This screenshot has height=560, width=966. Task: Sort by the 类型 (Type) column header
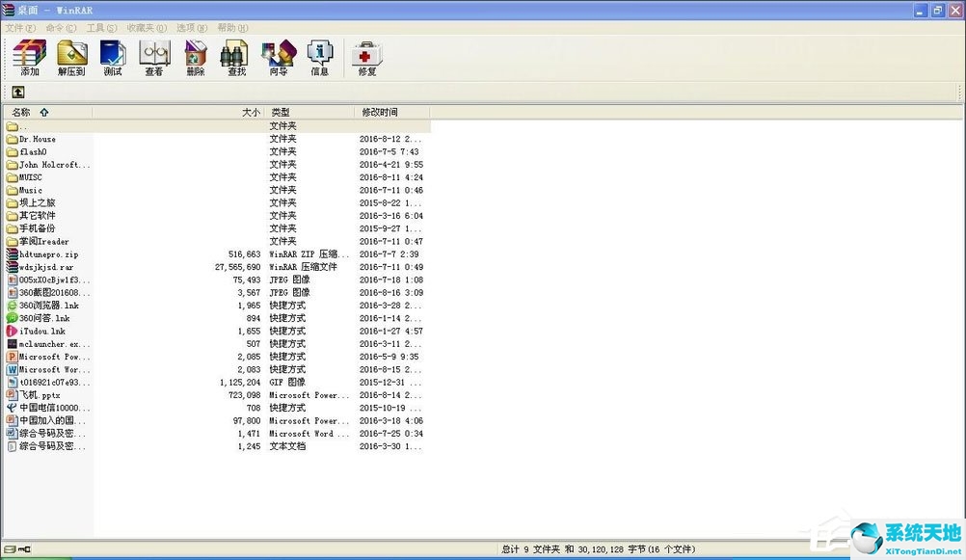[x=309, y=112]
